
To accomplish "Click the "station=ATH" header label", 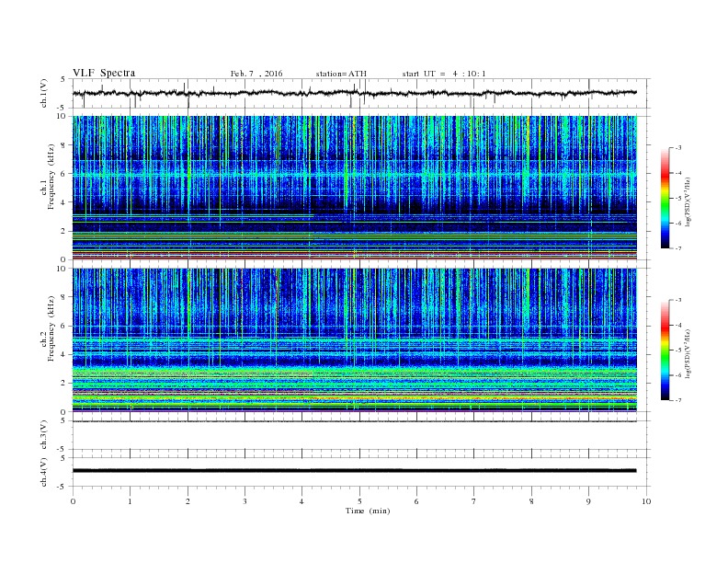I will (341, 74).
